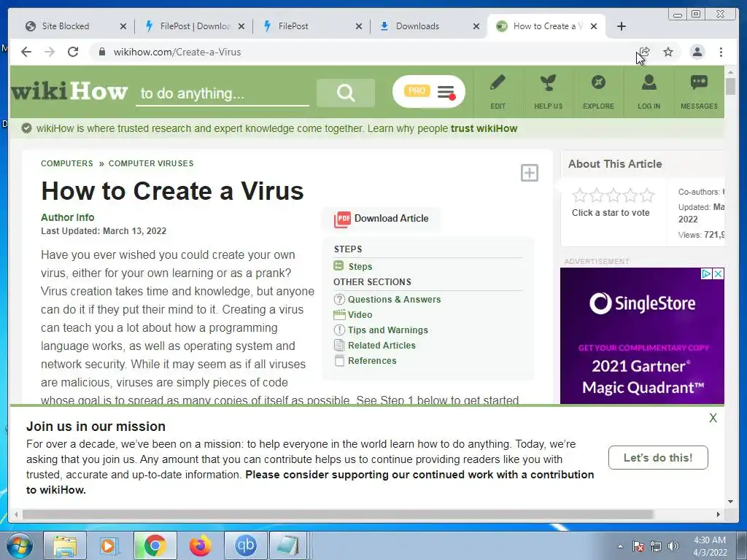Click the Author Info link
The width and height of the screenshot is (747, 560).
[x=67, y=217]
